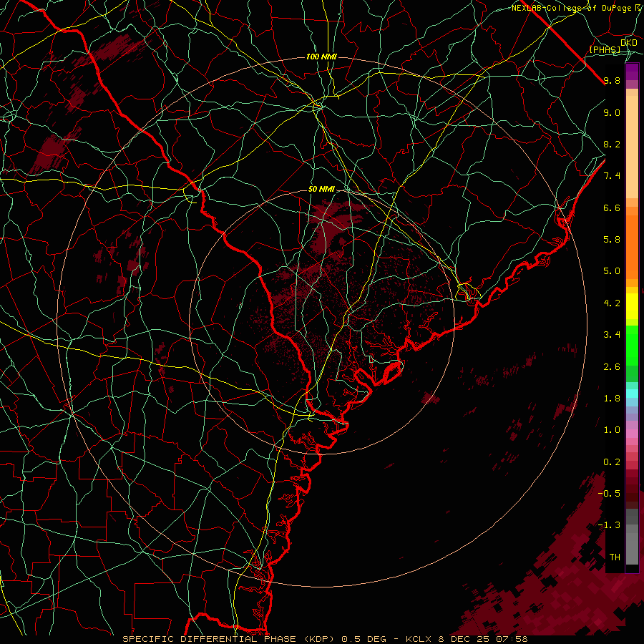Pick the bright green color bar segment
Screen dimensions: 644x644
tap(632, 346)
